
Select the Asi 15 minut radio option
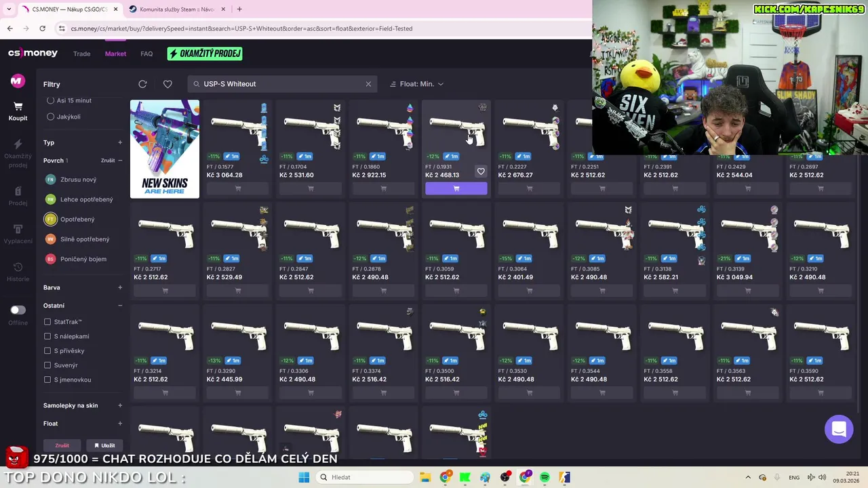50,100
